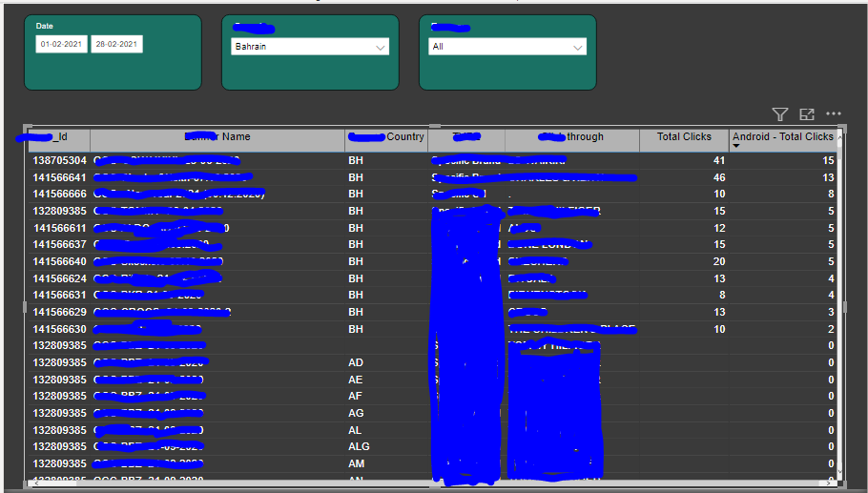Screen dimensions: 868x493
Task: Select the country cell AG
Action: click(x=356, y=413)
